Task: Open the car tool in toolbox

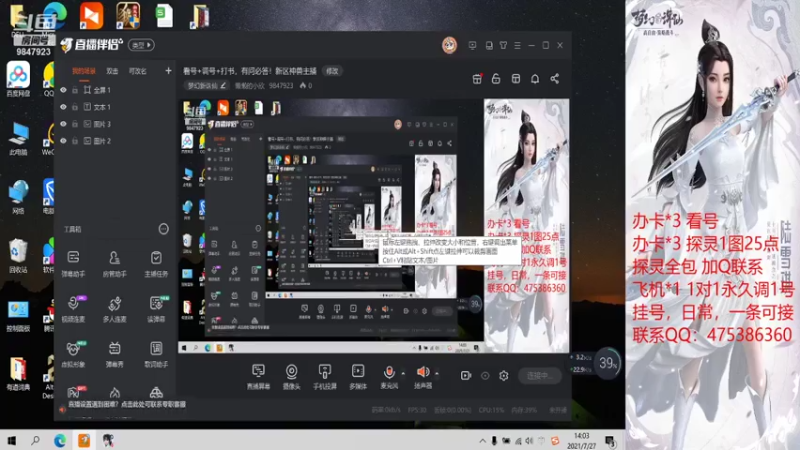Action: pos(156,392)
